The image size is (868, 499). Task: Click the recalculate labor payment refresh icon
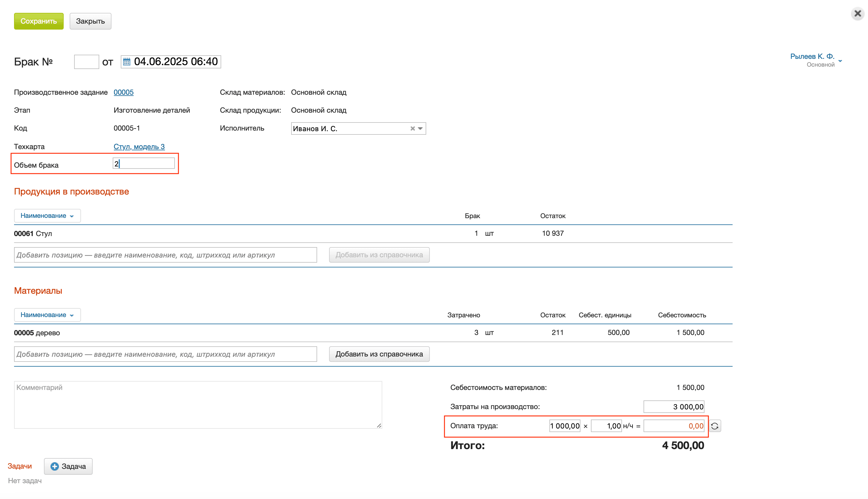[x=715, y=426]
